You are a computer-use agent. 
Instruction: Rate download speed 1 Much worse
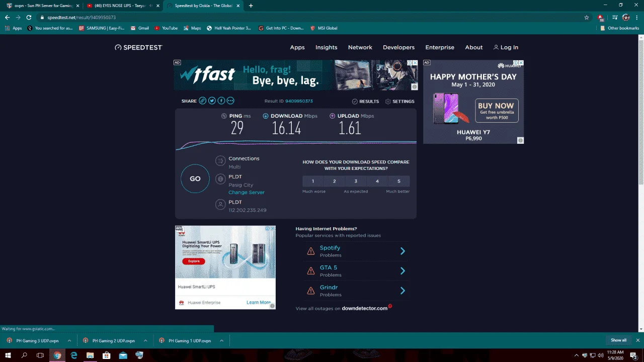(313, 181)
